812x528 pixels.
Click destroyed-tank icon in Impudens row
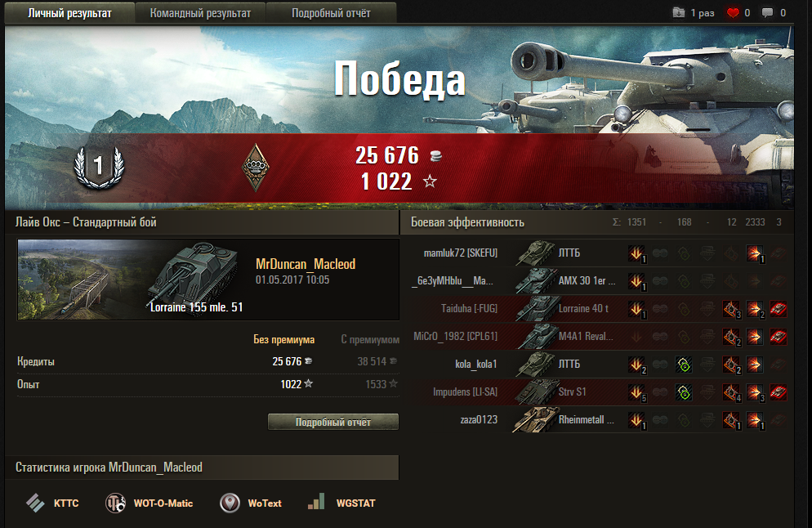[779, 392]
